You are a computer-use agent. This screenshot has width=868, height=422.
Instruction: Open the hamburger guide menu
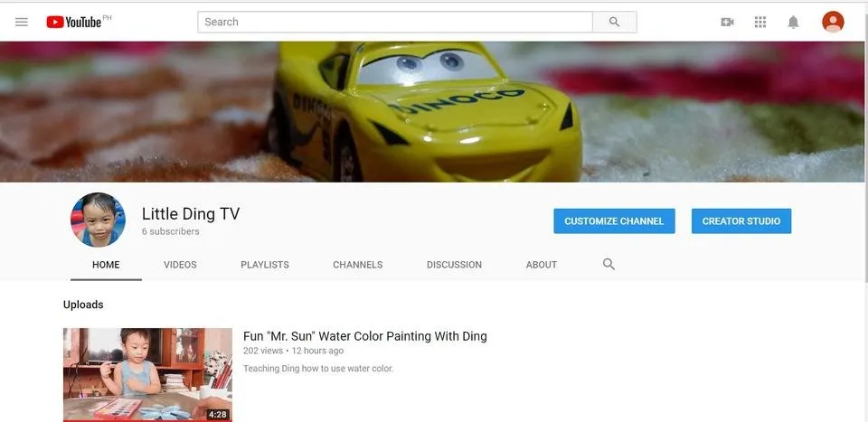(22, 22)
